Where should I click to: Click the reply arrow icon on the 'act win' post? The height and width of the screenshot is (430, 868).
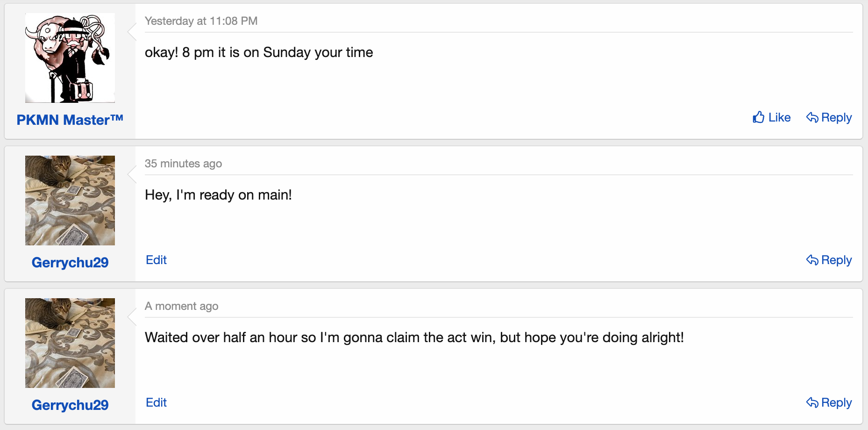tap(812, 402)
